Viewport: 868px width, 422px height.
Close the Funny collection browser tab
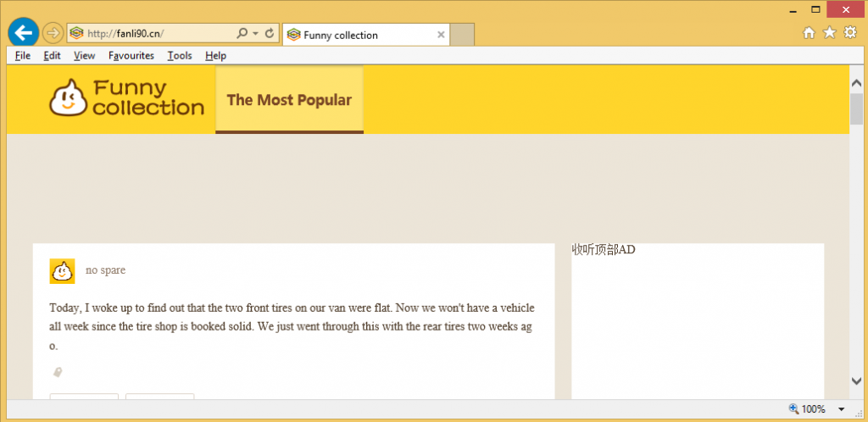point(441,35)
